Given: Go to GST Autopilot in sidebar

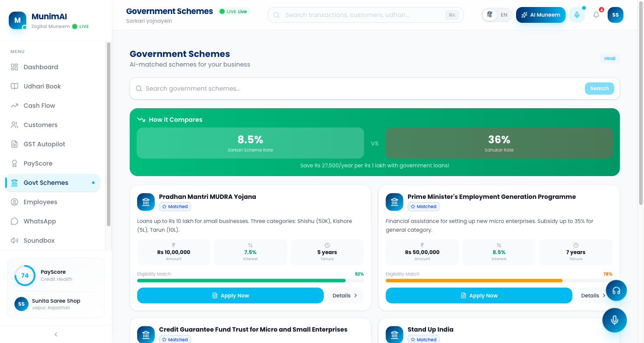Looking at the screenshot, I should 44,144.
